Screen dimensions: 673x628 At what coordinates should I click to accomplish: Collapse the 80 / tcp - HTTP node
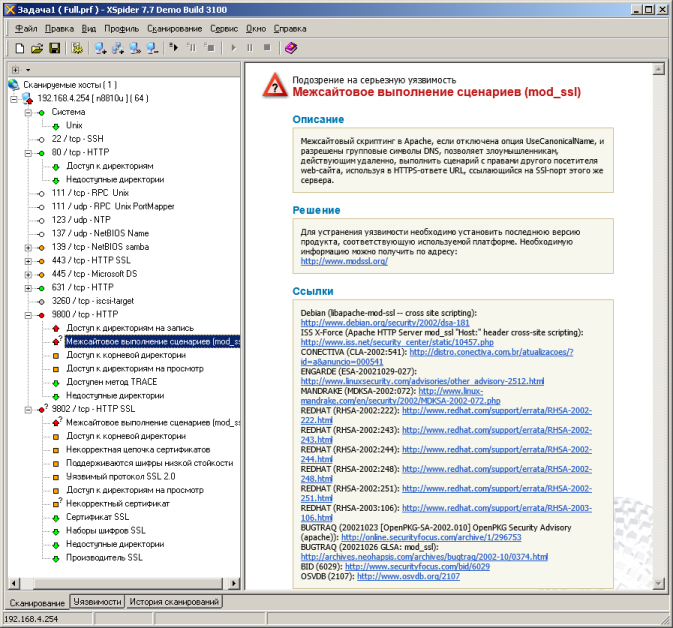pyautogui.click(x=28, y=153)
